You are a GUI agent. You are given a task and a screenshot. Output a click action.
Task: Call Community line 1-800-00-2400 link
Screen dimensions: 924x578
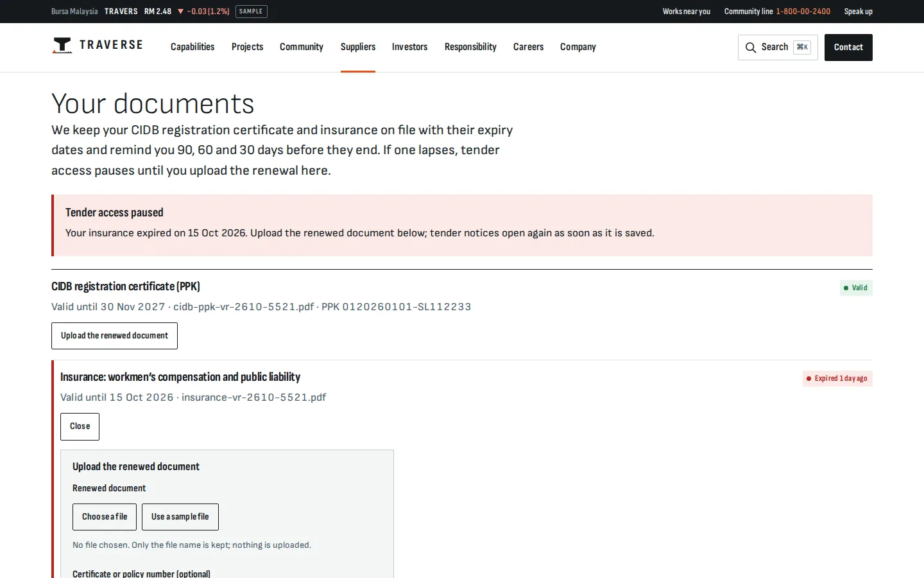(777, 12)
